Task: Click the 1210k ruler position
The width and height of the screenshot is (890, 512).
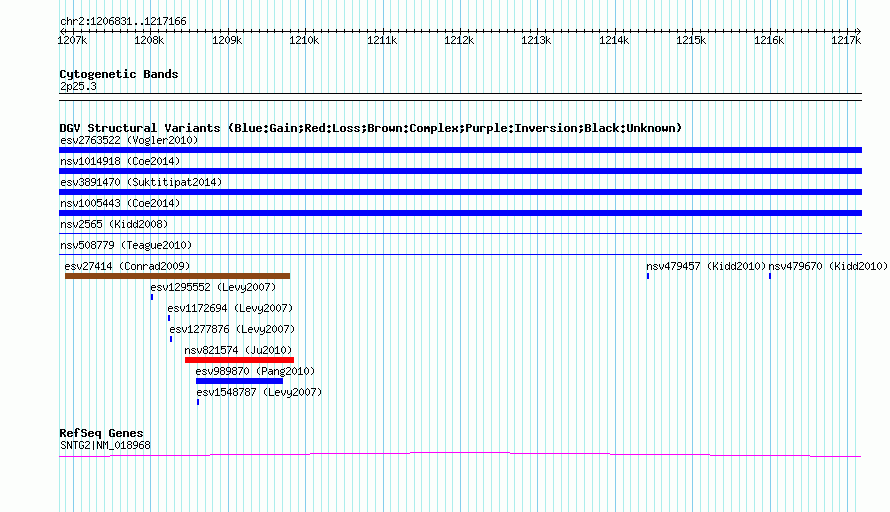Action: [x=304, y=40]
